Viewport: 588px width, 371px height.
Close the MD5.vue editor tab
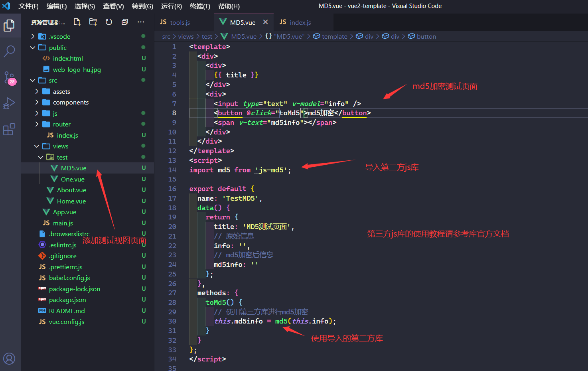coord(265,22)
